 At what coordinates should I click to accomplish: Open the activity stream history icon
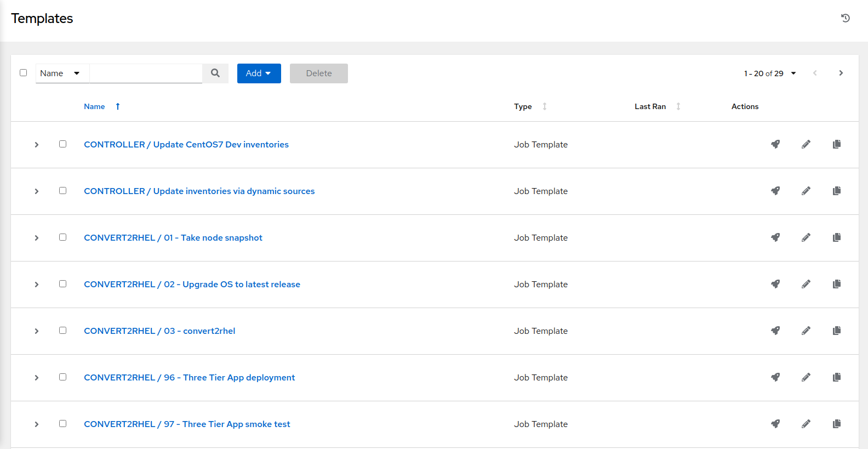click(x=846, y=18)
